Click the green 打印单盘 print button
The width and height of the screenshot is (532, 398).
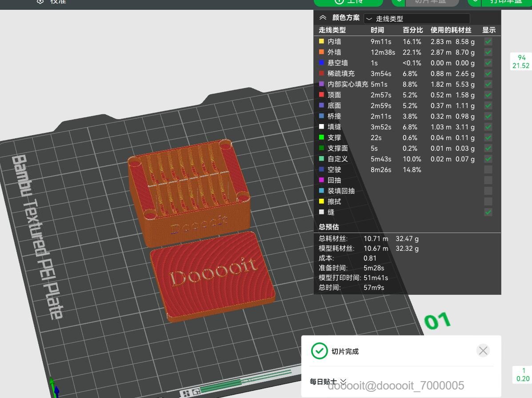506,2
